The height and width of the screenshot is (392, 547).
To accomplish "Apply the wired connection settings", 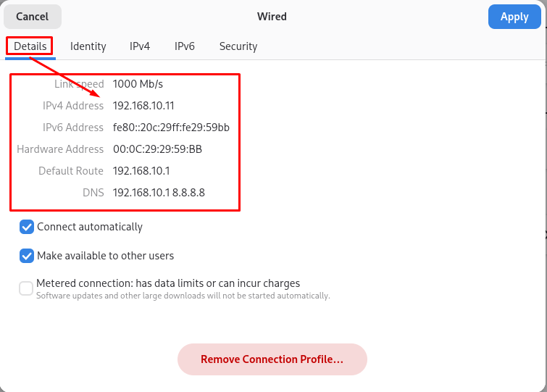I will coord(514,17).
